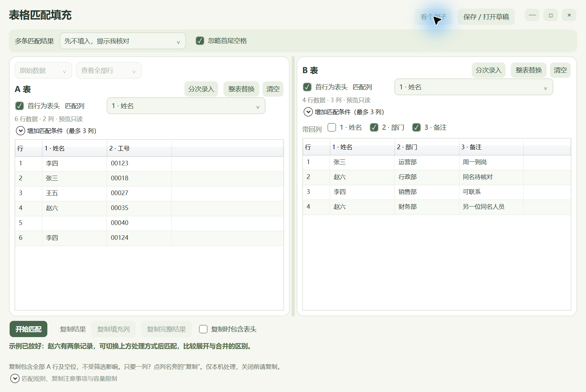Click the 复制完整结果 button

(167, 329)
